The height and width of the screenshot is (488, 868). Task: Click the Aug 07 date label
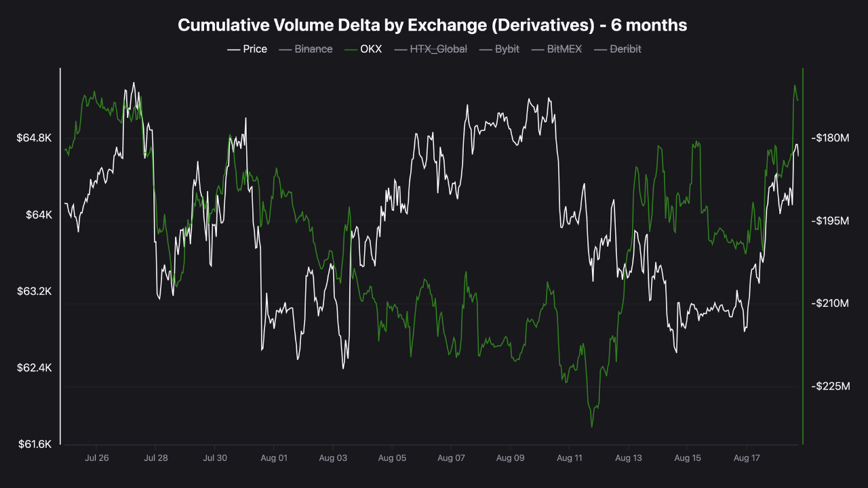pyautogui.click(x=451, y=458)
